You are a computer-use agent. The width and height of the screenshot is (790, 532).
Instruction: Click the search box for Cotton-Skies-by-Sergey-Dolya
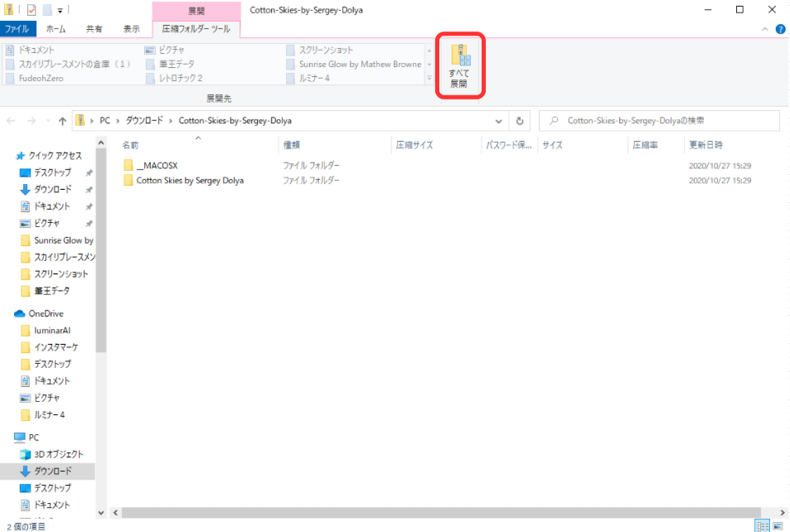(660, 121)
